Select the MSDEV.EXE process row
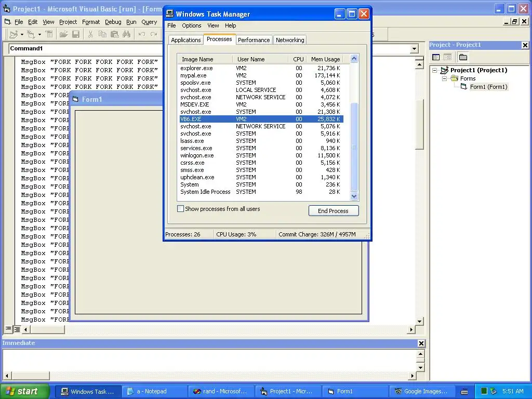Screen dimensions: 532x399 [261, 104]
